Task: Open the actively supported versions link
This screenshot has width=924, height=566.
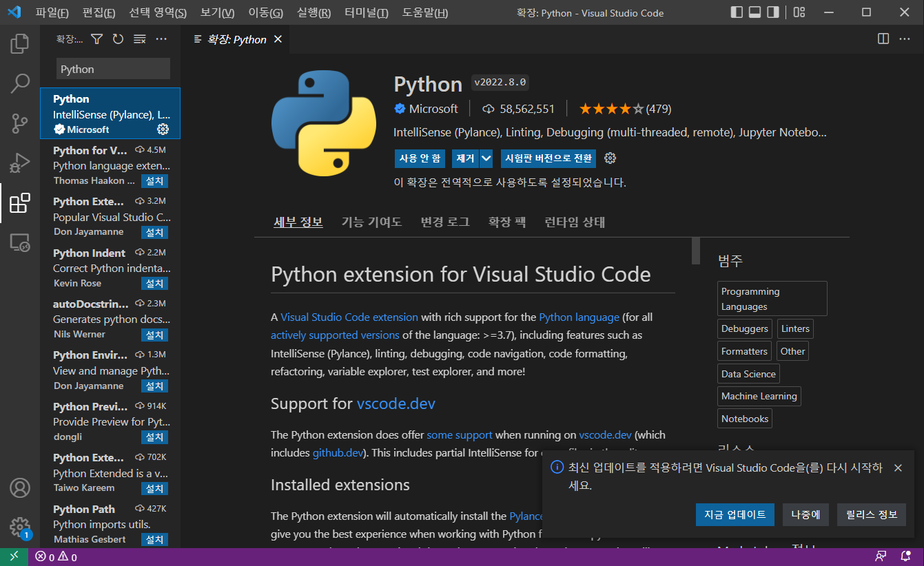Action: coord(335,335)
